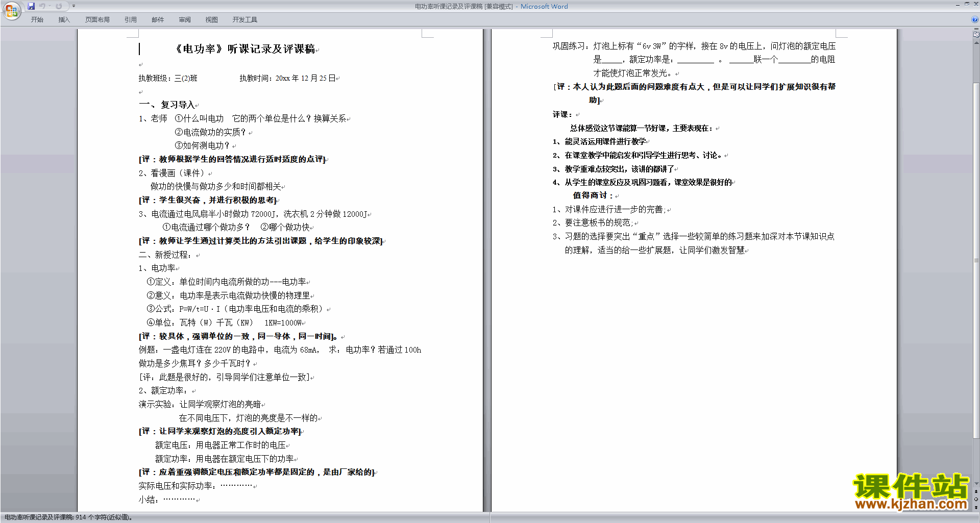Click the formula line P=W/t=U·I
This screenshot has height=523, width=980.
[x=235, y=309]
